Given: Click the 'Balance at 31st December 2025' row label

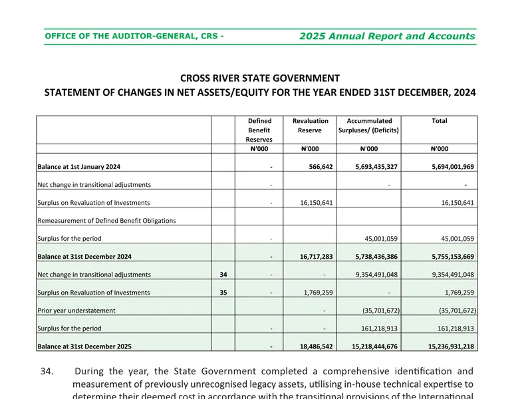Looking at the screenshot, I should 84,346.
